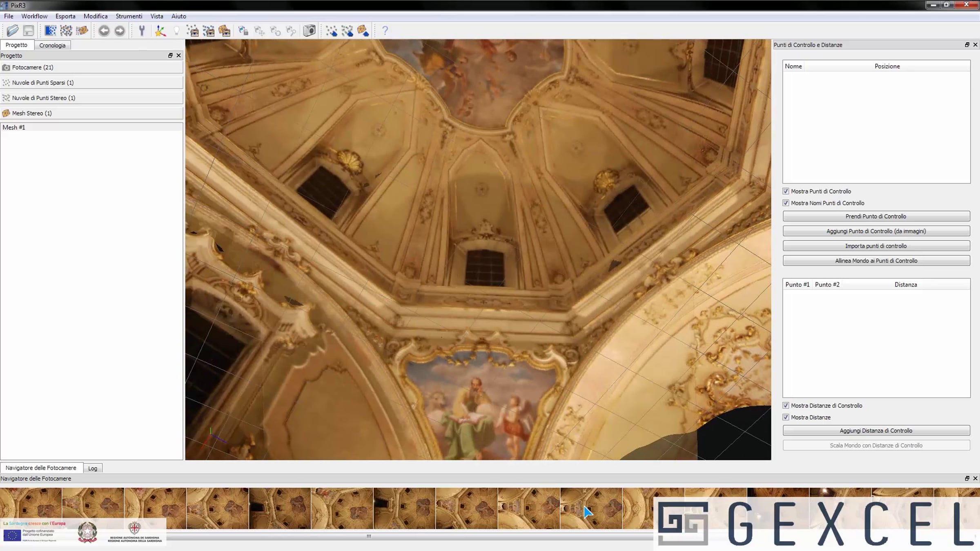
Task: Click the camera screenshot icon
Action: [309, 31]
